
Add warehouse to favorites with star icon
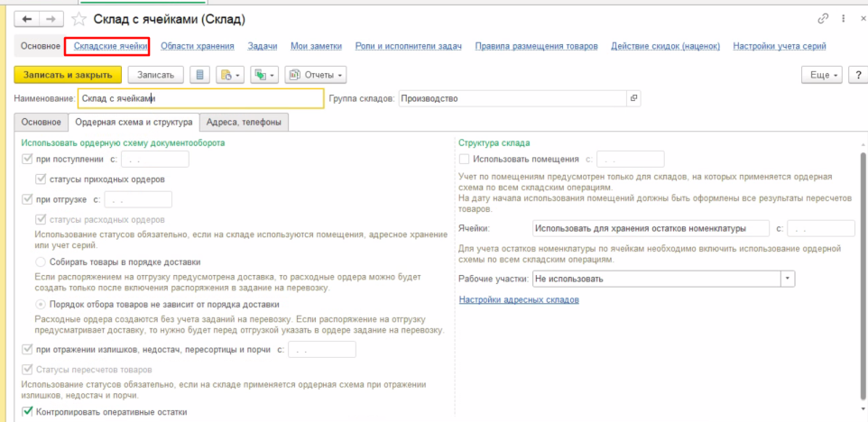click(78, 19)
